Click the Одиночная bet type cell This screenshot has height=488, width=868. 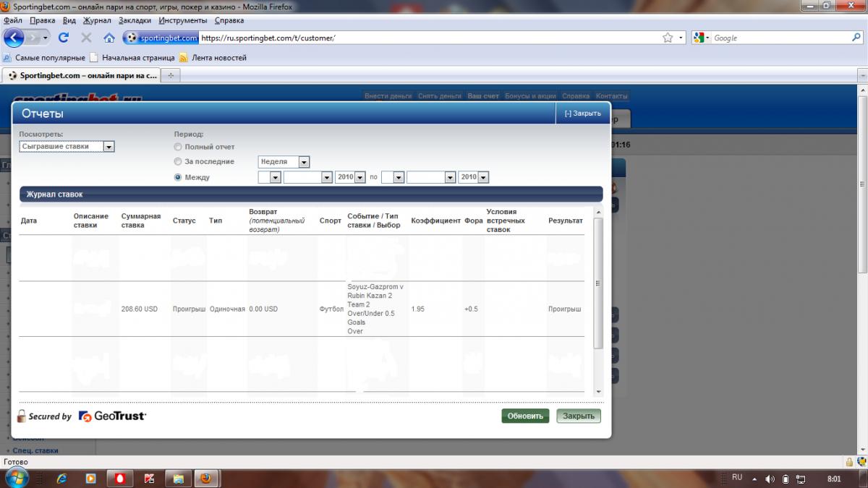coord(227,309)
